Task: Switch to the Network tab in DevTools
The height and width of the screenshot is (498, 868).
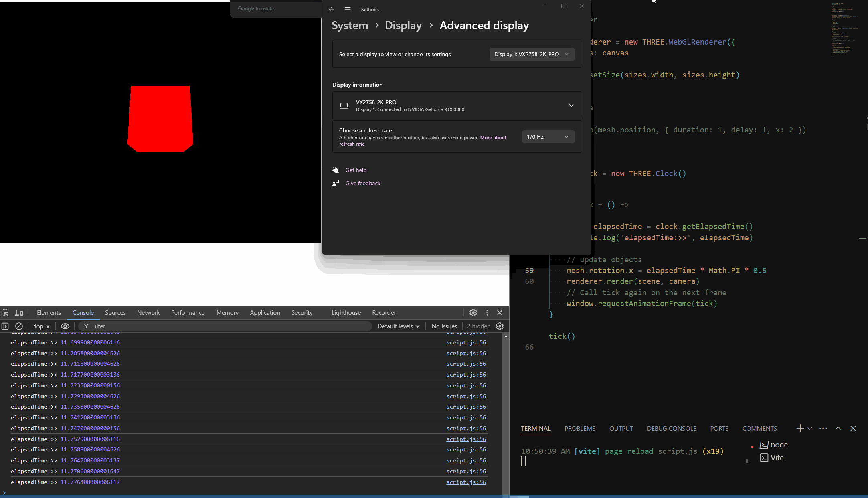Action: pos(148,313)
